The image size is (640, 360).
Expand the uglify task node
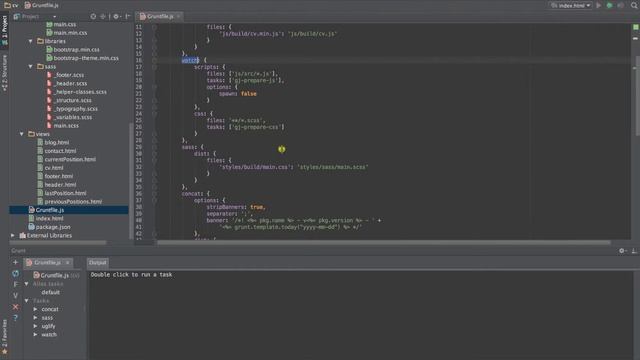36,326
